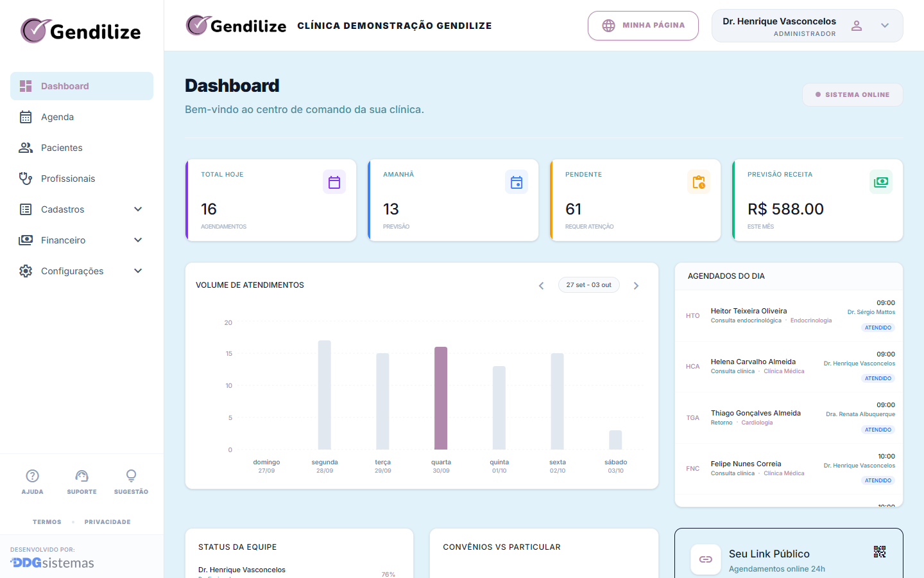This screenshot has width=924, height=578.
Task: Click the Configurações gear icon
Action: (26, 271)
